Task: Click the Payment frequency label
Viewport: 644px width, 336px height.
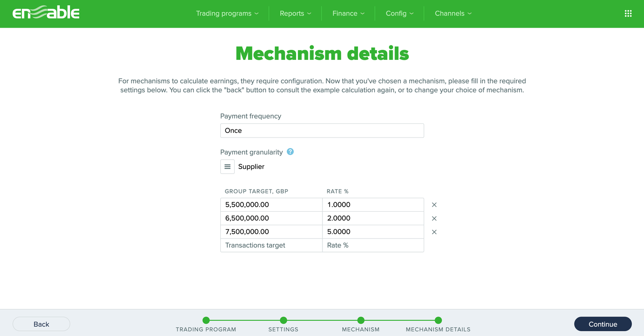Action: pos(251,116)
